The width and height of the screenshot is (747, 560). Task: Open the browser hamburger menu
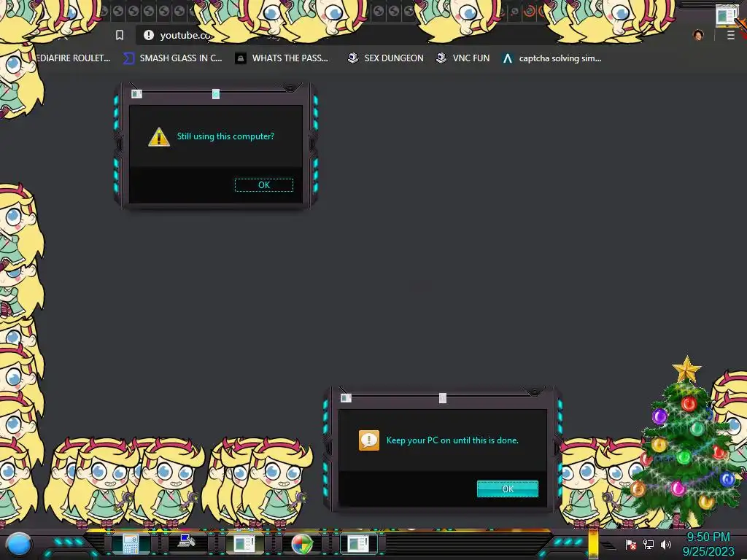pos(730,35)
